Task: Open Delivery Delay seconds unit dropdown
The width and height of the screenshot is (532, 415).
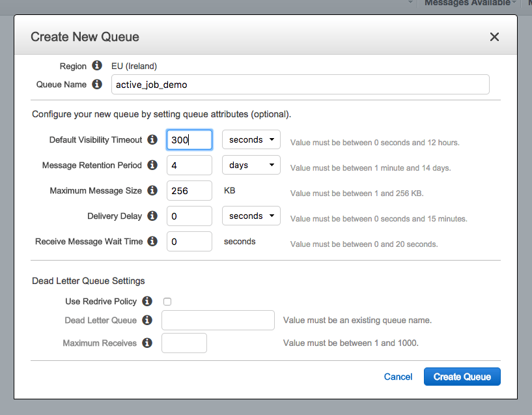Action: coord(251,216)
